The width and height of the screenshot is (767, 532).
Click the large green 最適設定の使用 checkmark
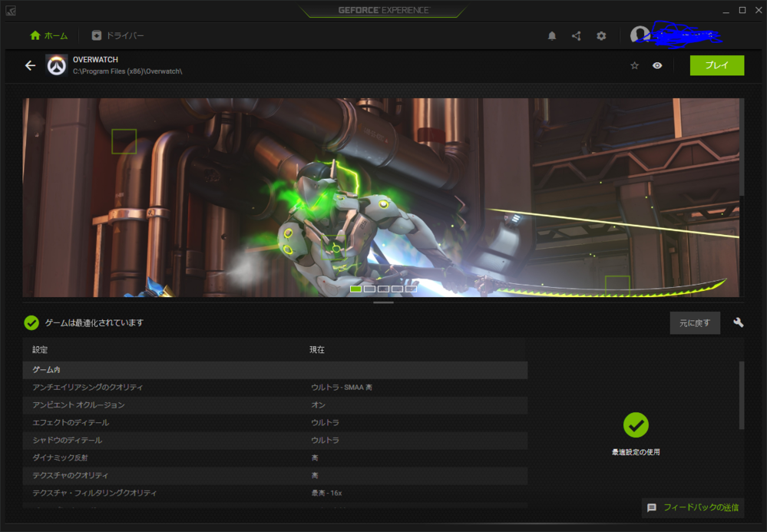point(636,425)
